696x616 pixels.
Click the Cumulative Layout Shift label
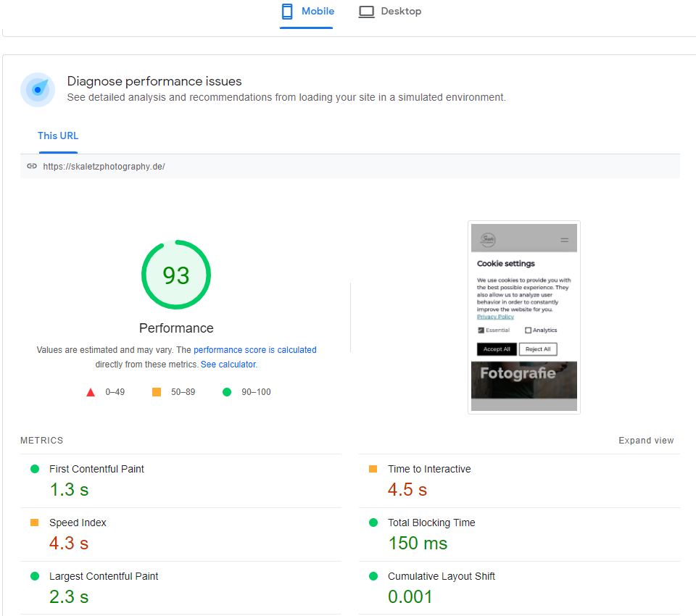(442, 576)
